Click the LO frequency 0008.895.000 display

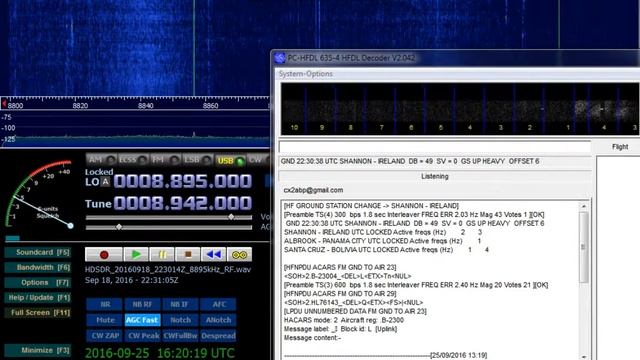tap(182, 181)
